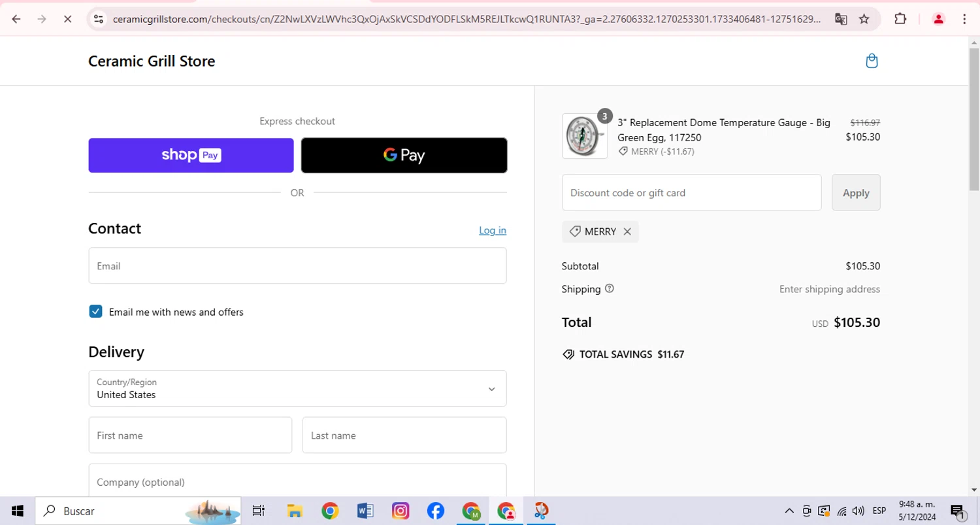This screenshot has height=525, width=980.
Task: Open the shopping bag cart icon
Action: (872, 61)
